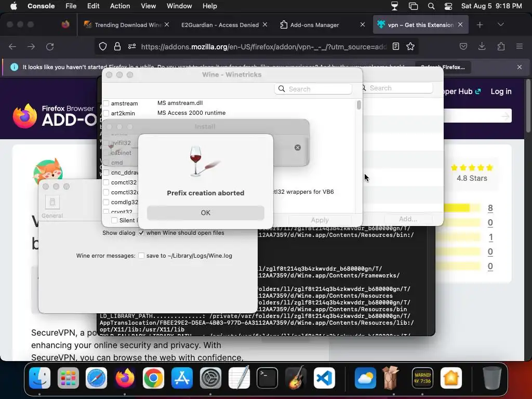Open the View menu
The height and width of the screenshot is (399, 532).
tap(148, 6)
